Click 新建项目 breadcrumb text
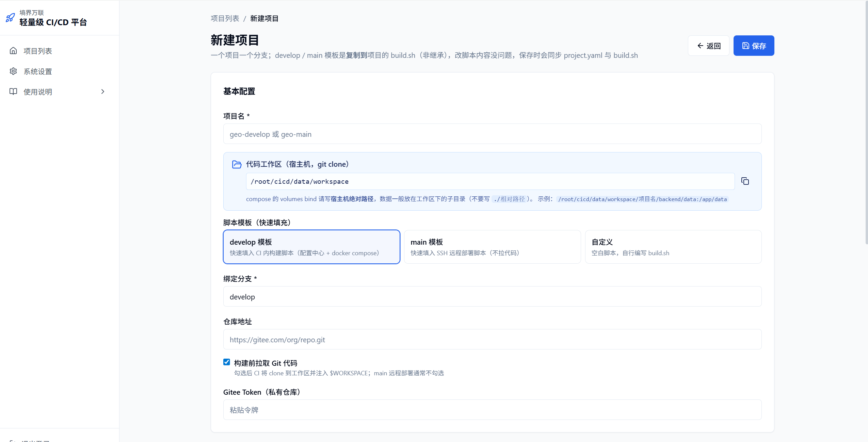 tap(264, 18)
